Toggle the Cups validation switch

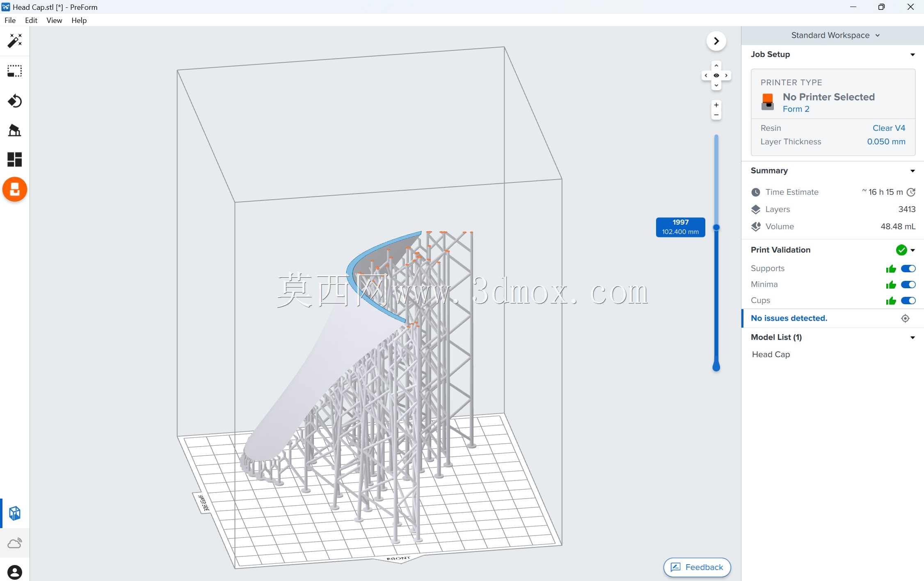[908, 301]
